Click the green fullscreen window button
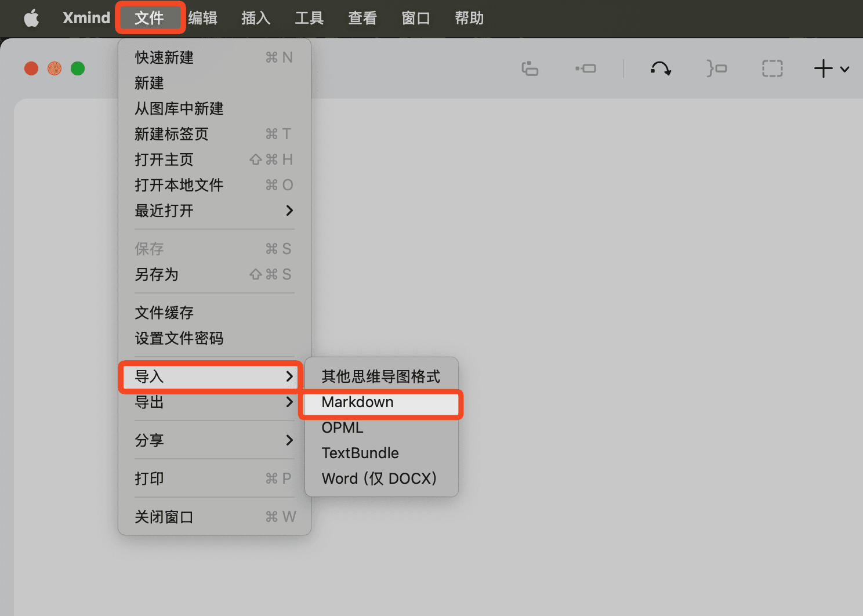This screenshot has width=863, height=616. (78, 68)
